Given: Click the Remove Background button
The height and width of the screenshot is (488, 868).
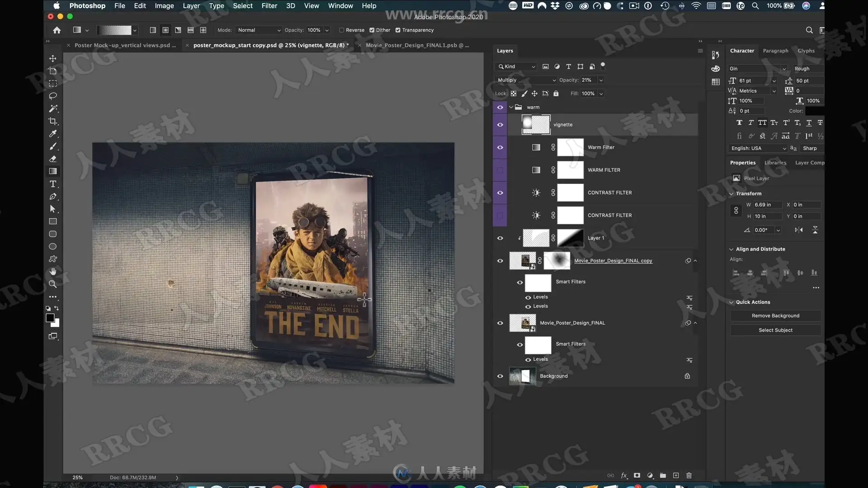Looking at the screenshot, I should coord(775,316).
